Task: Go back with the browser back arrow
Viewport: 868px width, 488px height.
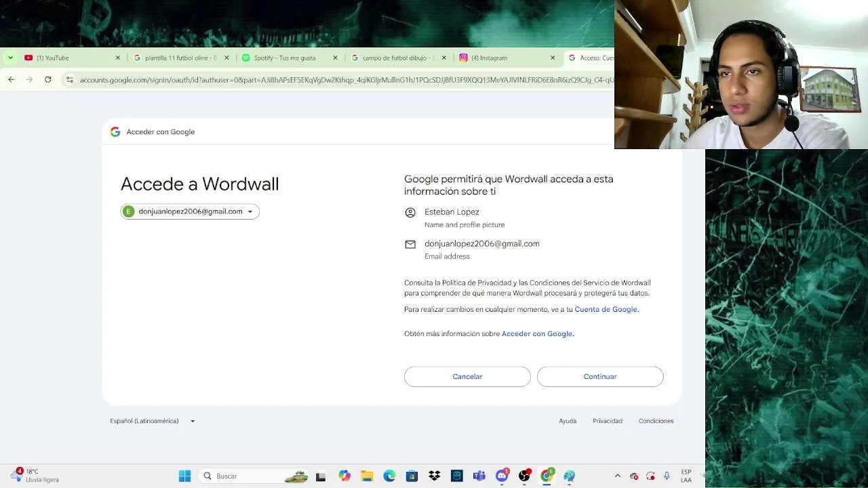Action: pyautogui.click(x=12, y=79)
